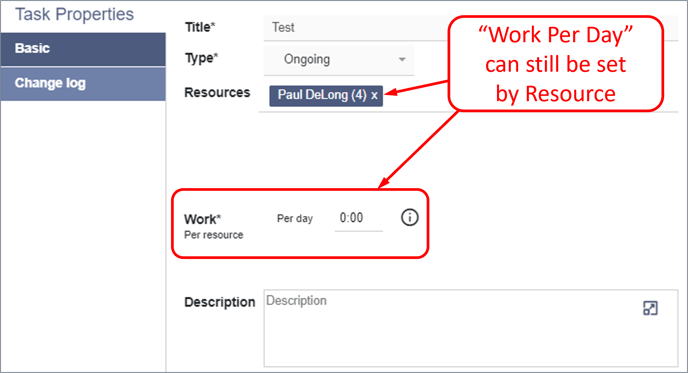The height and width of the screenshot is (373, 688).
Task: Remove Paul DeLong using the x
Action: (x=374, y=96)
